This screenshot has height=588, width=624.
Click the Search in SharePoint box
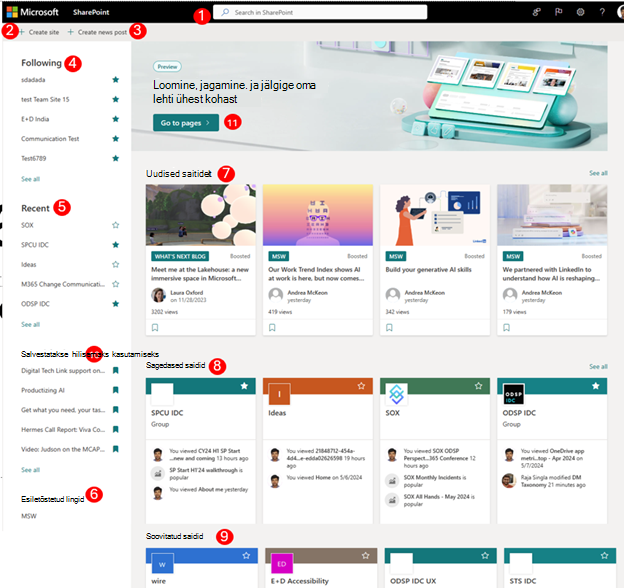point(320,12)
